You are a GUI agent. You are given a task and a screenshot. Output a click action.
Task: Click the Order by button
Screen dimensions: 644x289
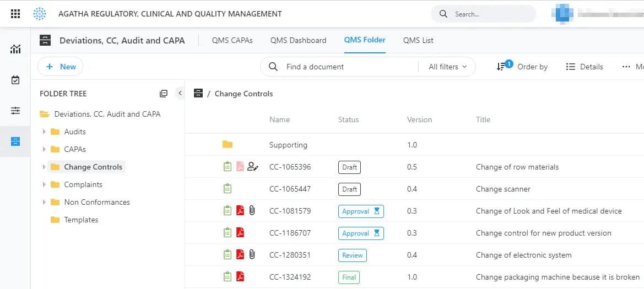pyautogui.click(x=522, y=67)
